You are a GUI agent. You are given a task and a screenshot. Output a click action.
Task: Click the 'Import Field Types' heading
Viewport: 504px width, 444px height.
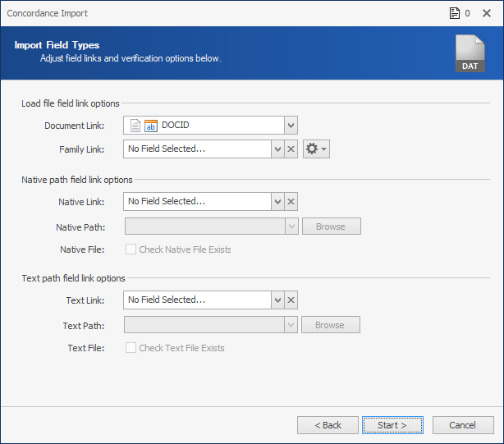point(57,45)
